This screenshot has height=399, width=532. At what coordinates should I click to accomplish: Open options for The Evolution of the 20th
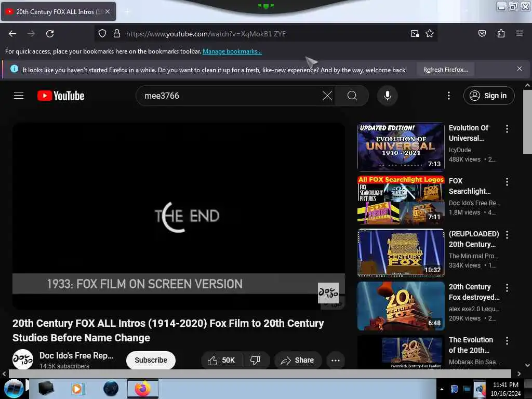[507, 341]
